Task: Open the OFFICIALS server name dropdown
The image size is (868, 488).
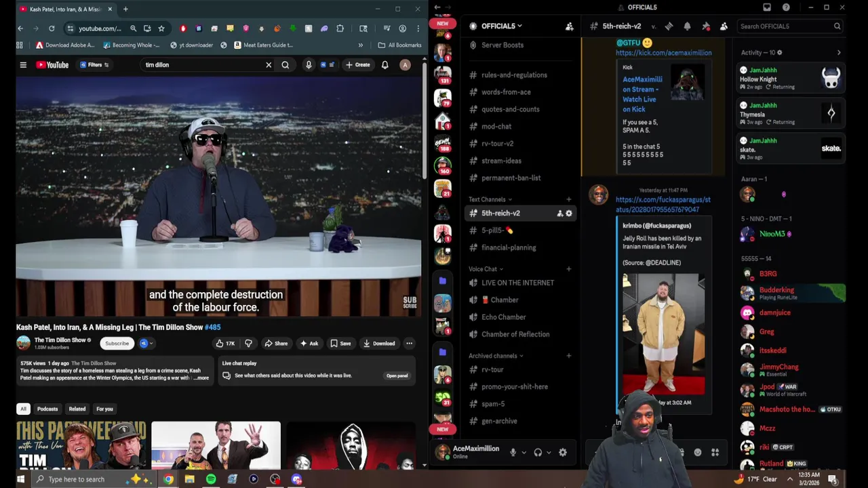Action: [500, 26]
